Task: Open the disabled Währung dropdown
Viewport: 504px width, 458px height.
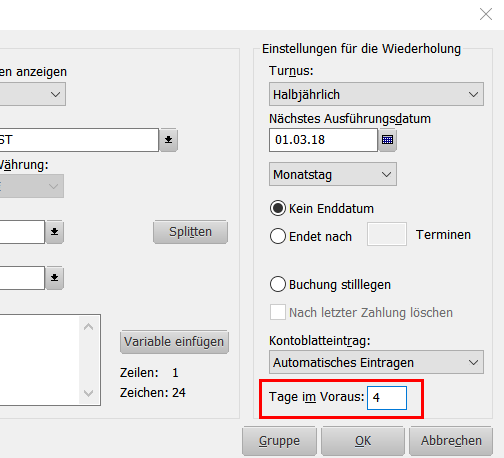Action: 32,186
